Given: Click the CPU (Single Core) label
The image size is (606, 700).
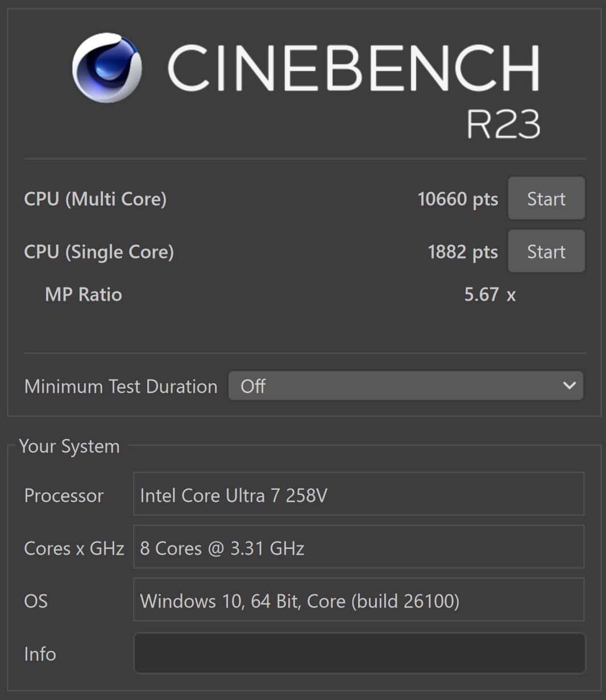Looking at the screenshot, I should (x=99, y=252).
